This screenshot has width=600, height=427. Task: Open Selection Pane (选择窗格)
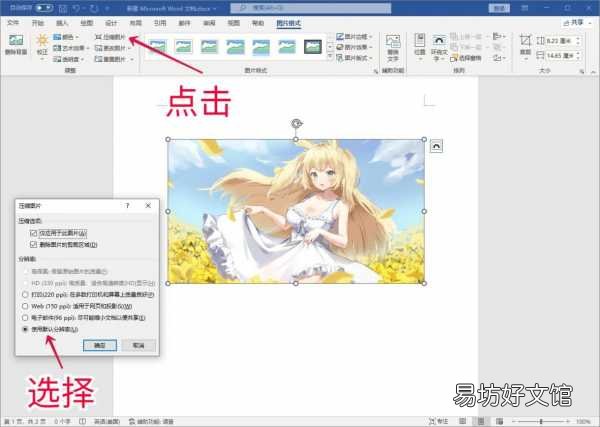coord(466,58)
